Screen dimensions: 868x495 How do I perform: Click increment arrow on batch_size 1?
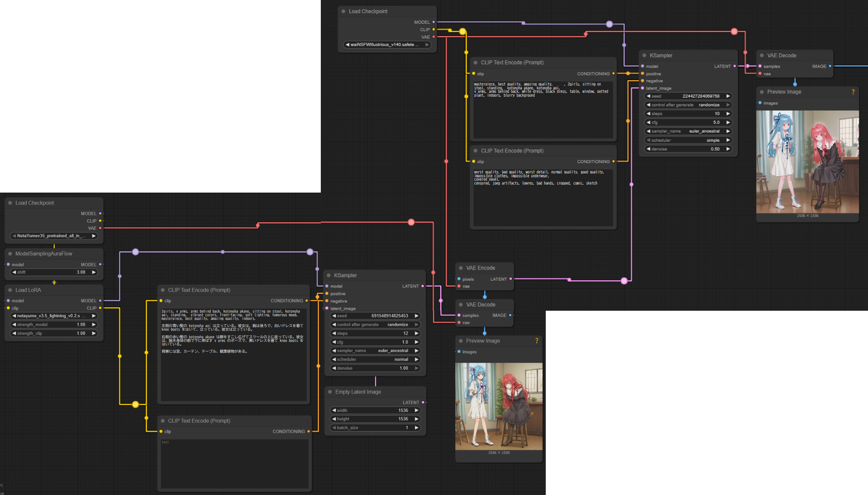point(416,427)
